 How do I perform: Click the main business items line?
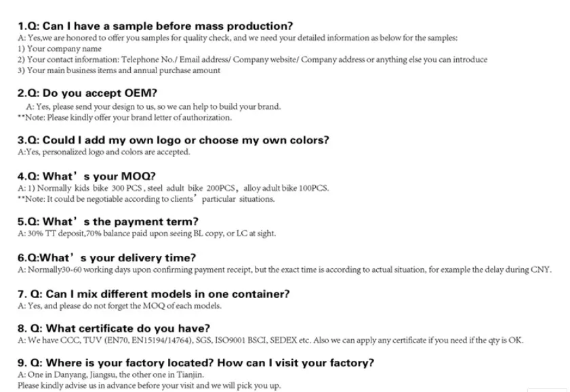pyautogui.click(x=119, y=70)
